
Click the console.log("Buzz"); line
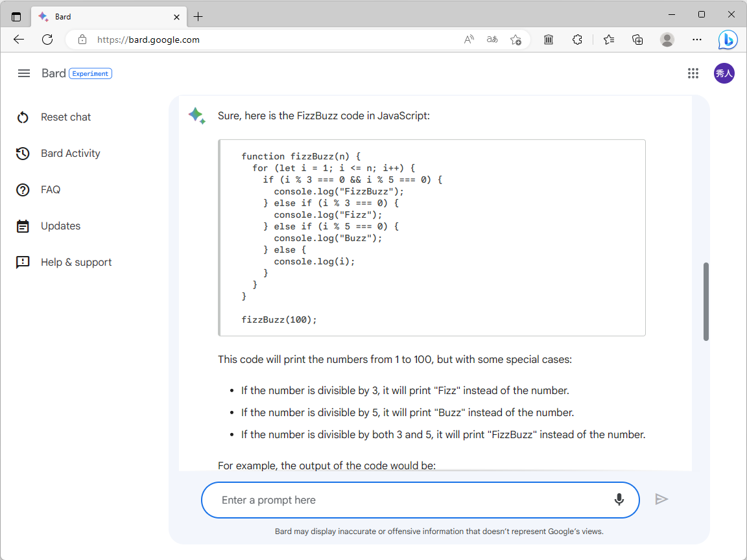(327, 238)
